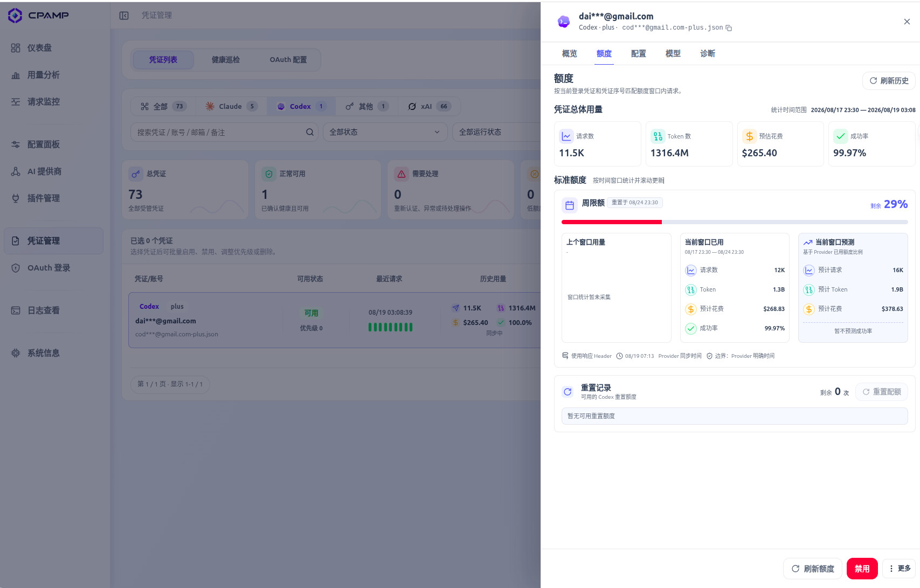Image resolution: width=920 pixels, height=588 pixels.
Task: Click the OAuth 登录 shield icon
Action: 16,268
